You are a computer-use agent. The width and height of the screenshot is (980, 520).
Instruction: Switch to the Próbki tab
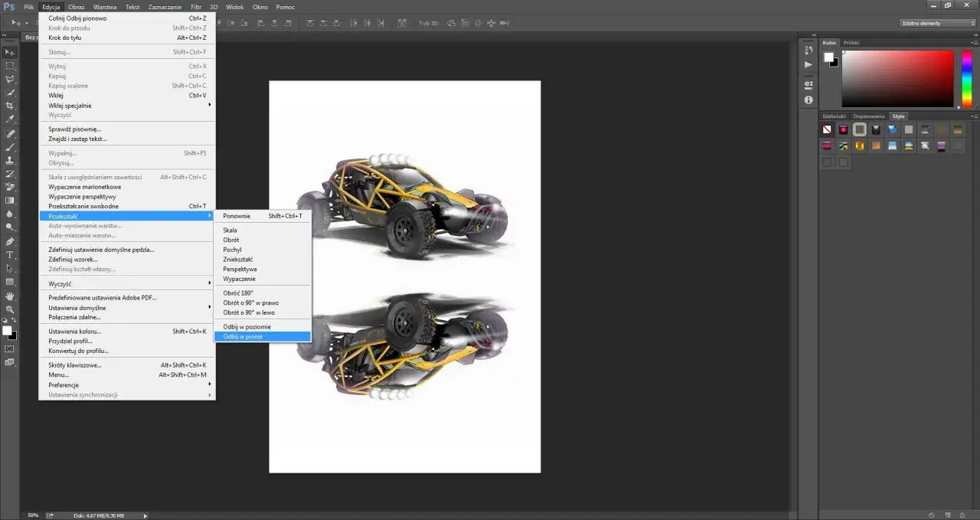tap(850, 42)
